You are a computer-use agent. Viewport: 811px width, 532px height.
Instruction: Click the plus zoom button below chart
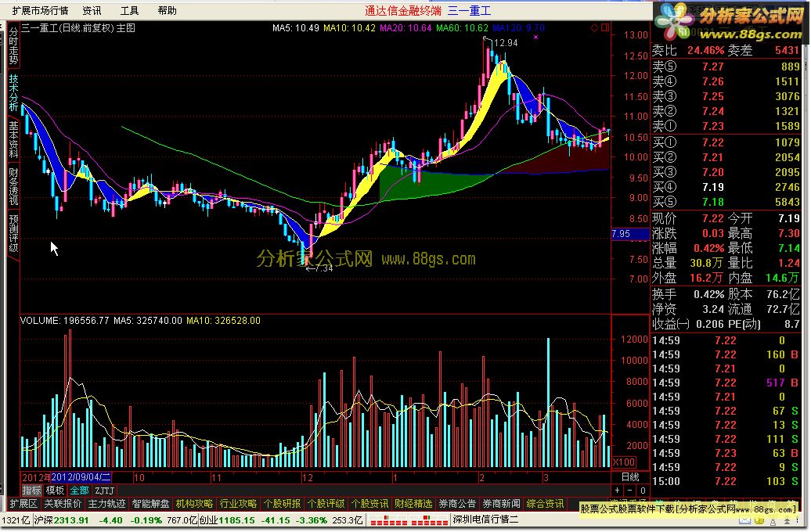617,490
